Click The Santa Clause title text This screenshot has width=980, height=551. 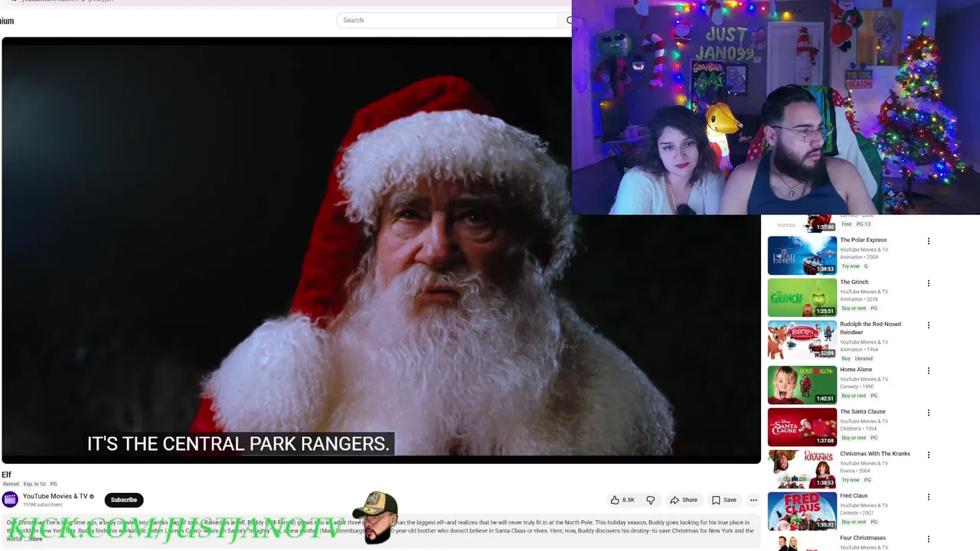click(x=862, y=412)
